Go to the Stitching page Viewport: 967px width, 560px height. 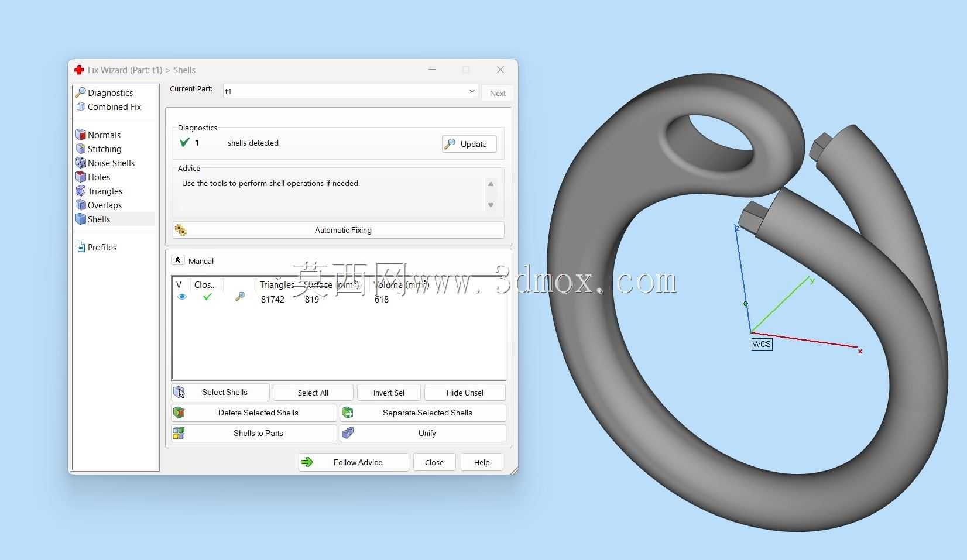coord(104,149)
